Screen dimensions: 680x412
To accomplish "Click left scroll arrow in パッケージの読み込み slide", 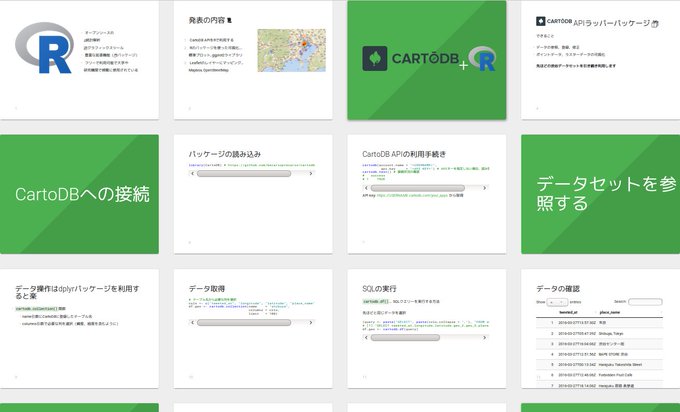I will click(x=192, y=173).
